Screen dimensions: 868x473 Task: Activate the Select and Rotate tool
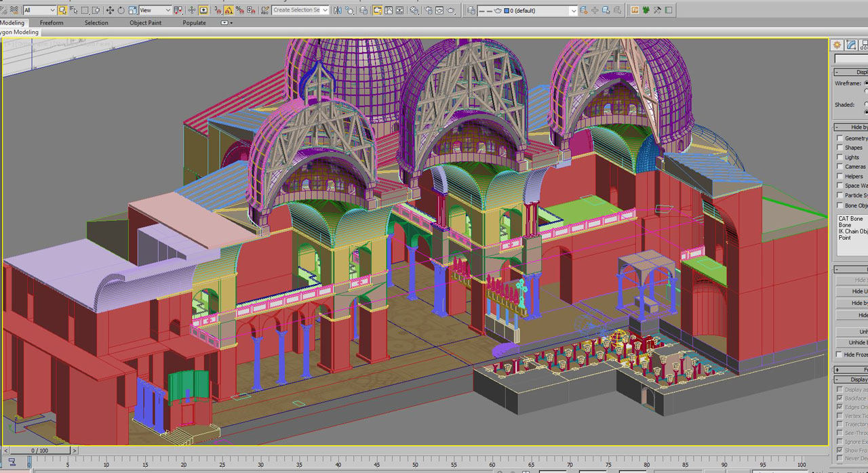pyautogui.click(x=121, y=10)
